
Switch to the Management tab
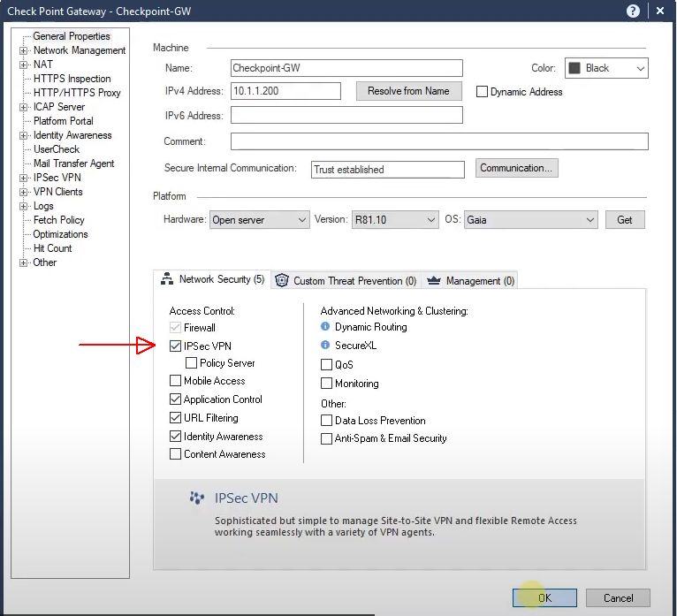click(x=470, y=280)
